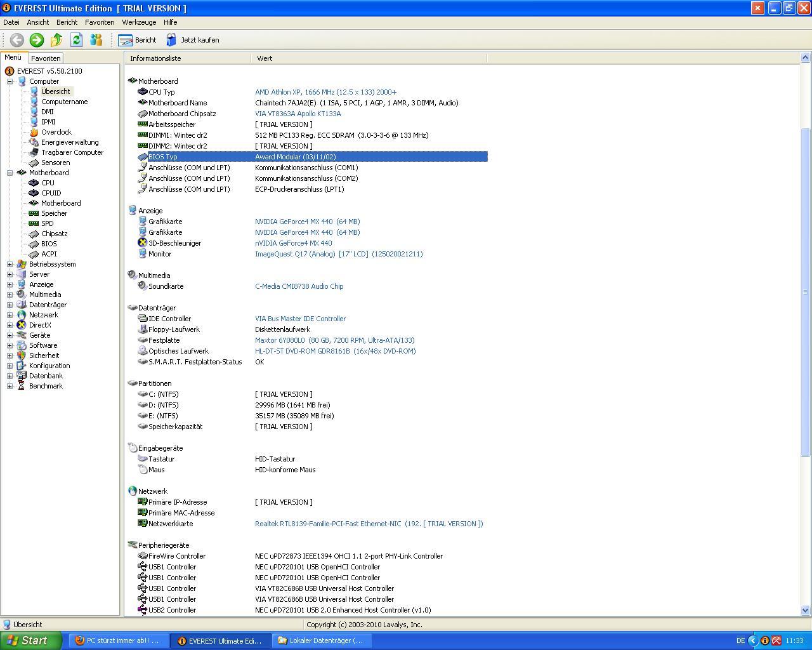Expand the Anzeige tree node

[x=10, y=284]
